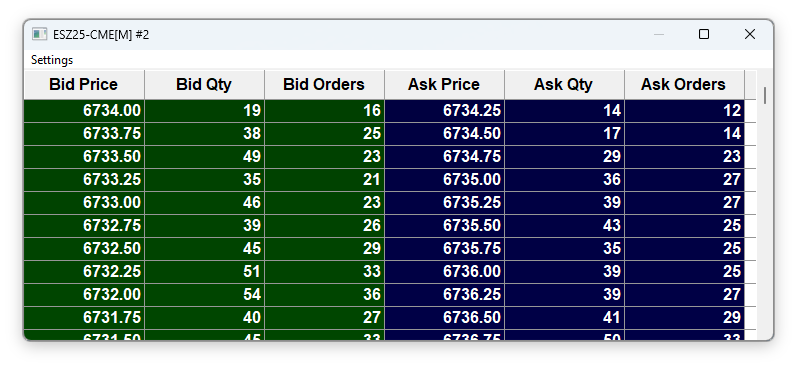Viewport: 797px width, 368px height.
Task: Open the Settings menu
Action: pos(52,60)
